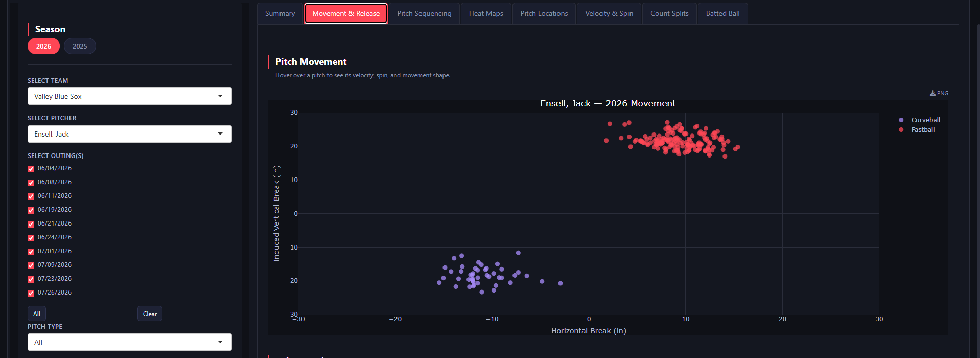Viewport: 980px width, 358px height.
Task: Select the 2026 season pill
Action: (x=43, y=46)
